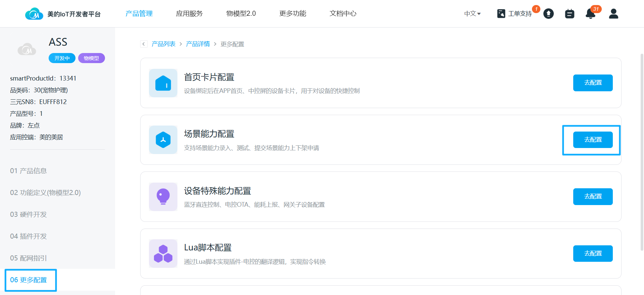Open the 文档中心 menu item
644x295 pixels.
coord(343,14)
